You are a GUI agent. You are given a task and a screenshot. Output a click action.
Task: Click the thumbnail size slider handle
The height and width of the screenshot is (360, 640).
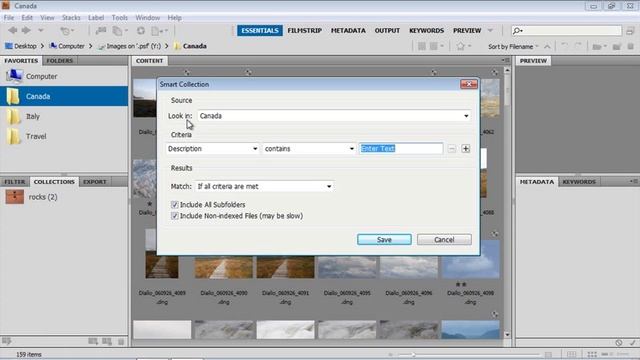pos(413,355)
